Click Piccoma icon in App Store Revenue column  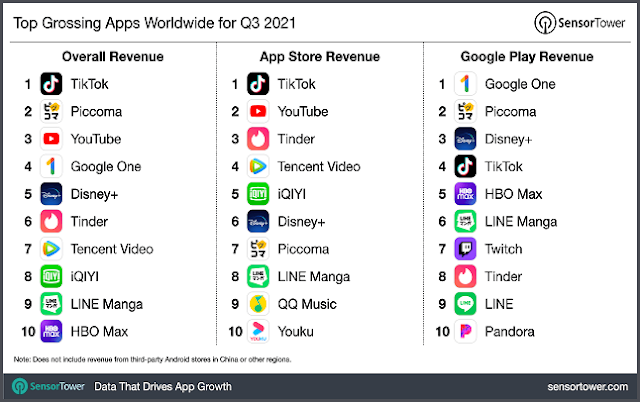tap(258, 249)
